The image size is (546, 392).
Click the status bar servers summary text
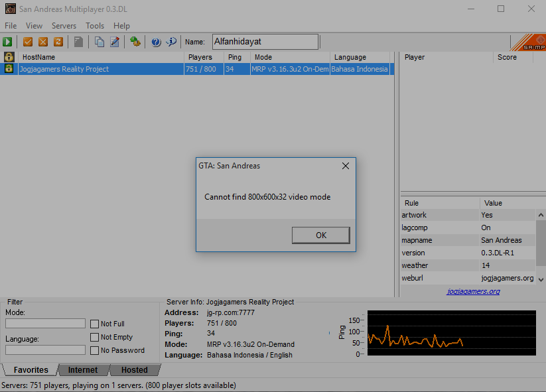click(119, 385)
